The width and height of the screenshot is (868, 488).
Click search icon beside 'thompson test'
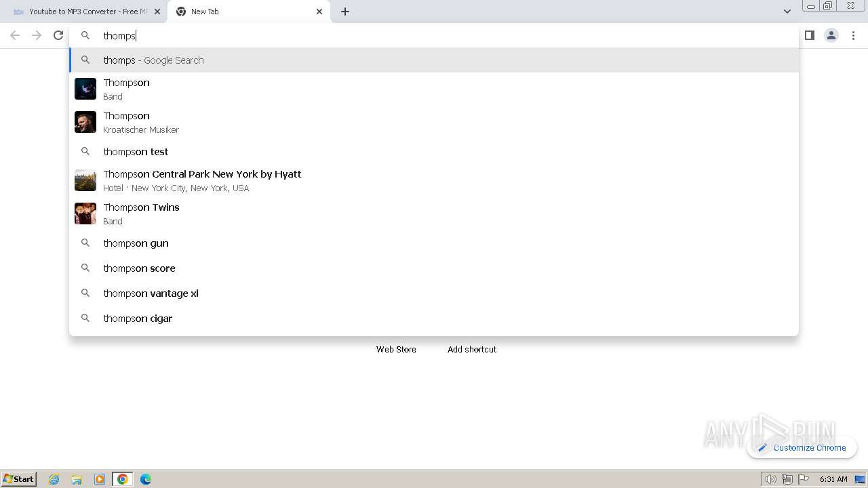tap(85, 151)
